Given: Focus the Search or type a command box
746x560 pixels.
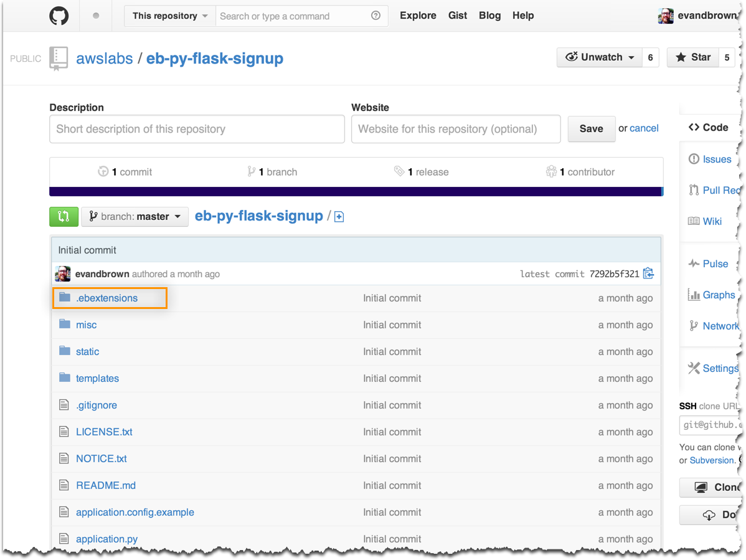Looking at the screenshot, I should 301,16.
